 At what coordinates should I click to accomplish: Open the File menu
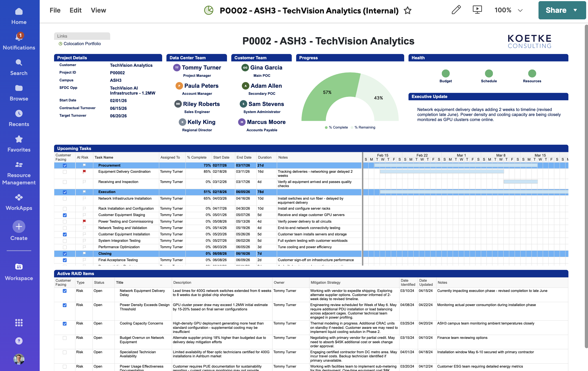pyautogui.click(x=55, y=10)
